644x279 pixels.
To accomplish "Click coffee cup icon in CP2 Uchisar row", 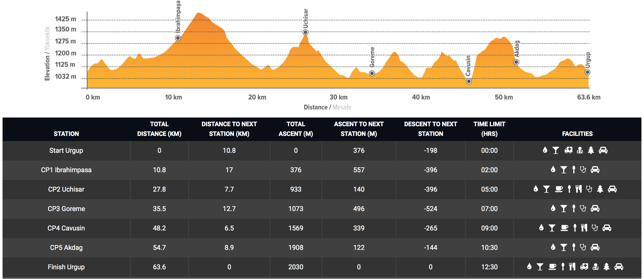I will [x=559, y=189].
